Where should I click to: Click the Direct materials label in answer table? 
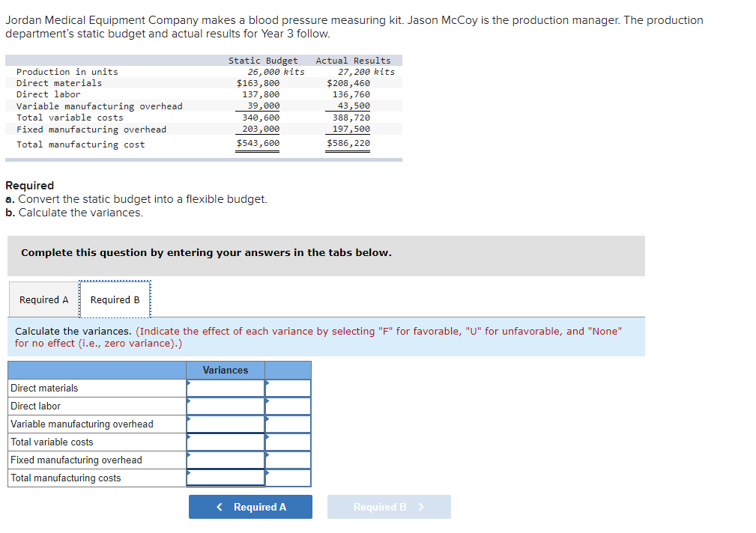(x=44, y=388)
